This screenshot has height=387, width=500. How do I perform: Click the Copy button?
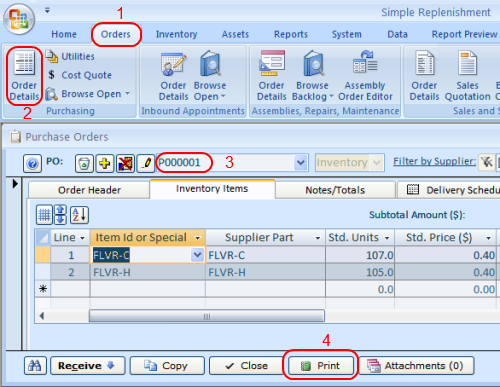[x=167, y=366]
